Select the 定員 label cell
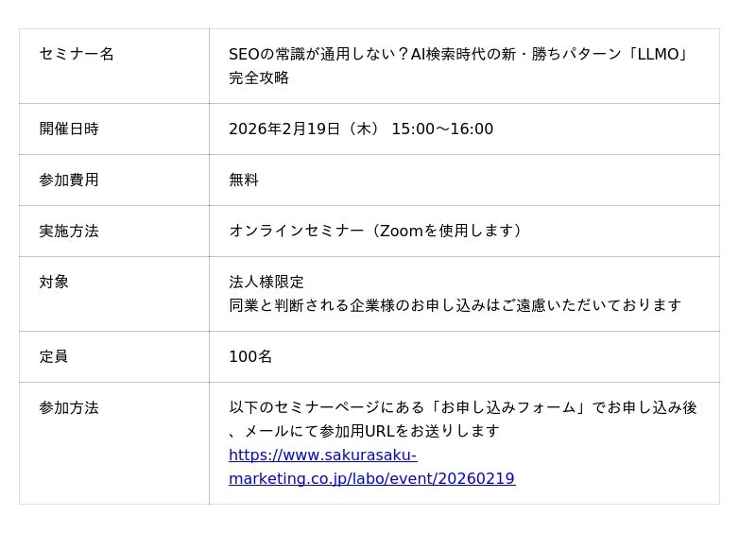The height and width of the screenshot is (533, 756). coord(54,357)
